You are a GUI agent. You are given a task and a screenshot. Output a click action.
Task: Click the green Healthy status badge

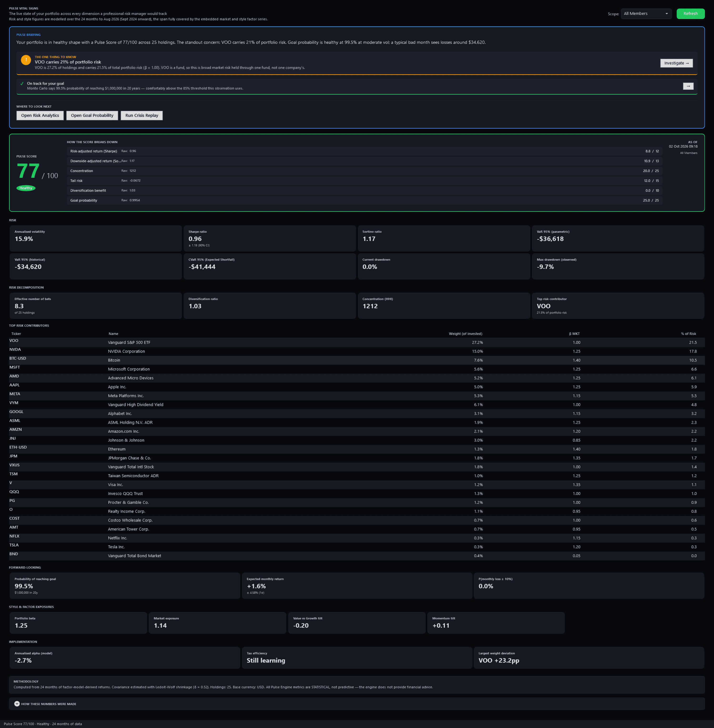[26, 188]
